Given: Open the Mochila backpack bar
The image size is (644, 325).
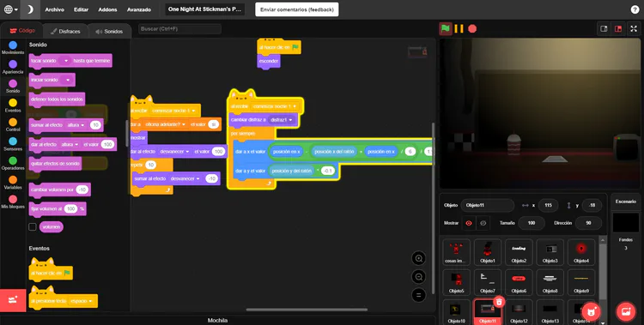Looking at the screenshot, I should (218, 321).
